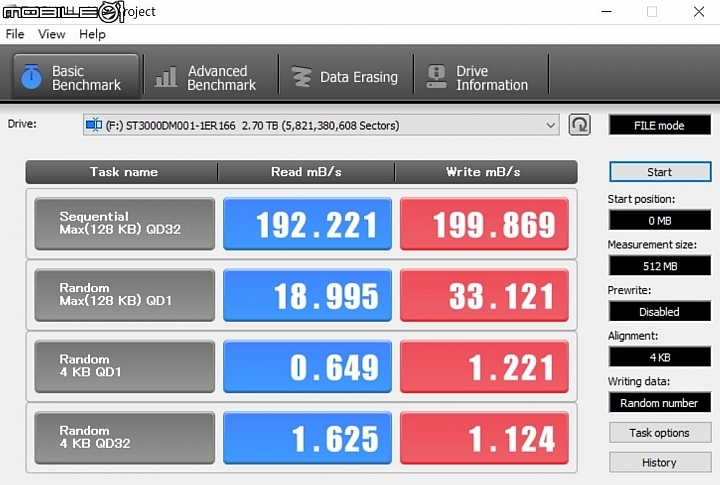Change Writing data Random number setting

click(x=660, y=403)
